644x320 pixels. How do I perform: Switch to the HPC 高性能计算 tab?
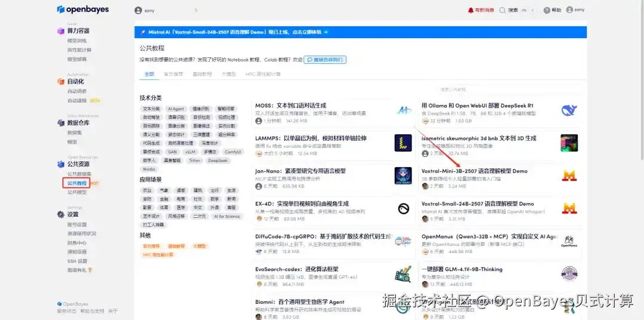[263, 74]
